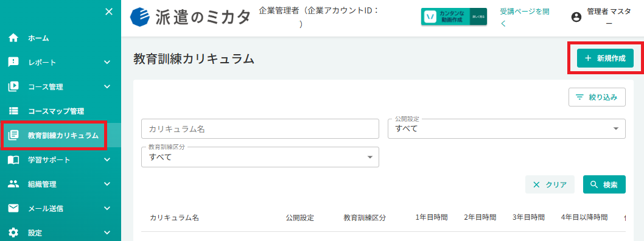Click the 1年目時間 column header
The height and width of the screenshot is (241, 644).
pyautogui.click(x=431, y=217)
